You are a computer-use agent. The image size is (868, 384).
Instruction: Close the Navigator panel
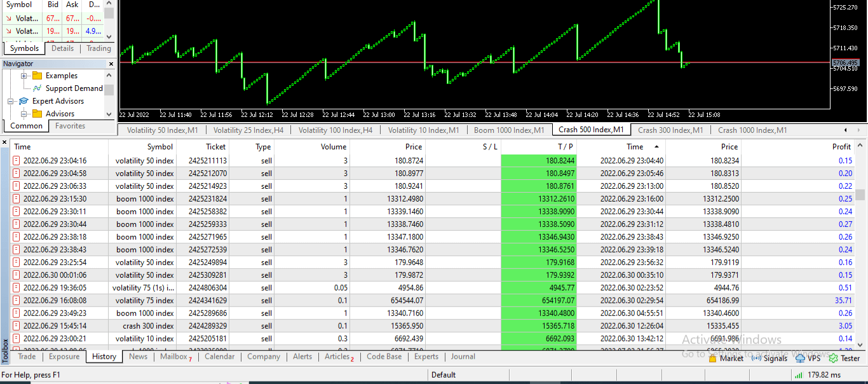[112, 64]
